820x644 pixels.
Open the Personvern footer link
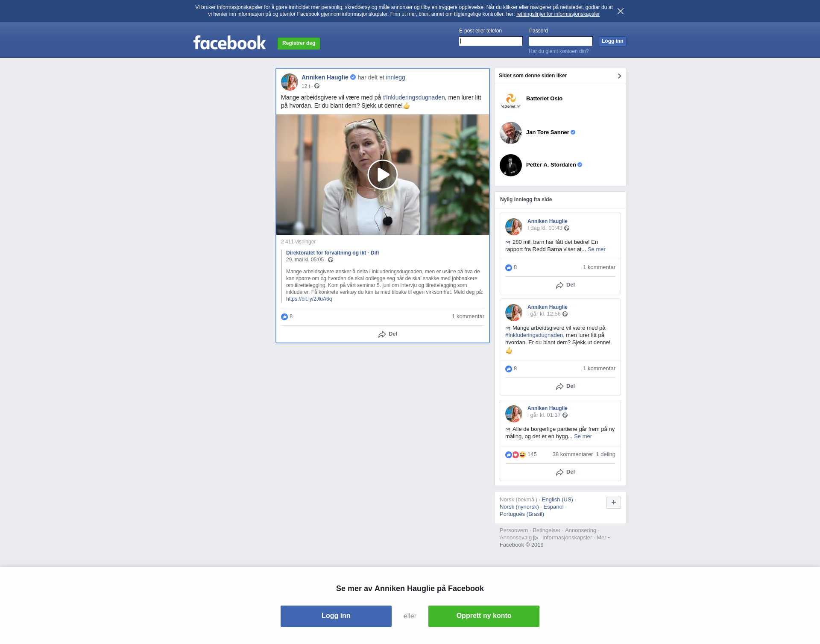514,530
